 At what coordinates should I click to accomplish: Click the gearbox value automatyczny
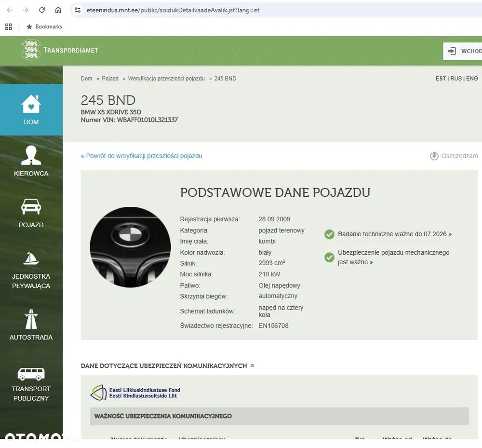(x=278, y=296)
